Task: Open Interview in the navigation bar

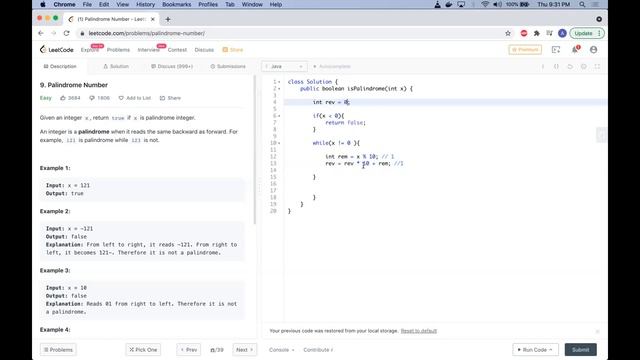Action: pos(149,50)
